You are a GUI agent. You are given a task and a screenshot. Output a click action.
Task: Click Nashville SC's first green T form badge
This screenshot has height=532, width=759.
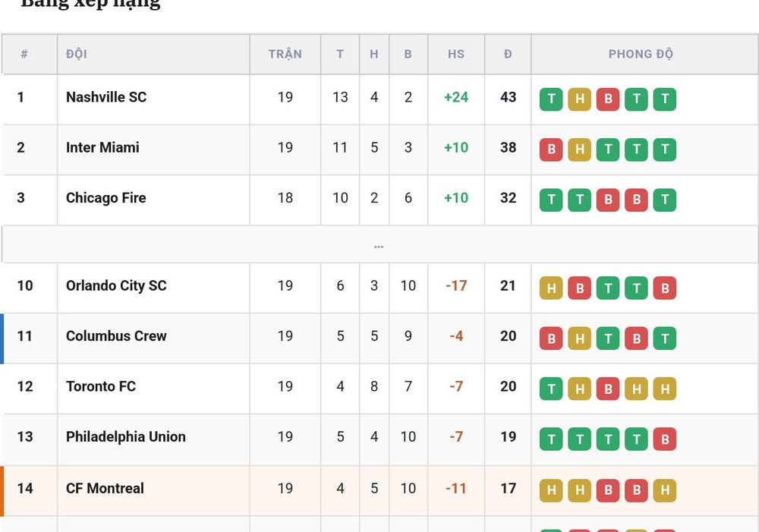coord(551,99)
